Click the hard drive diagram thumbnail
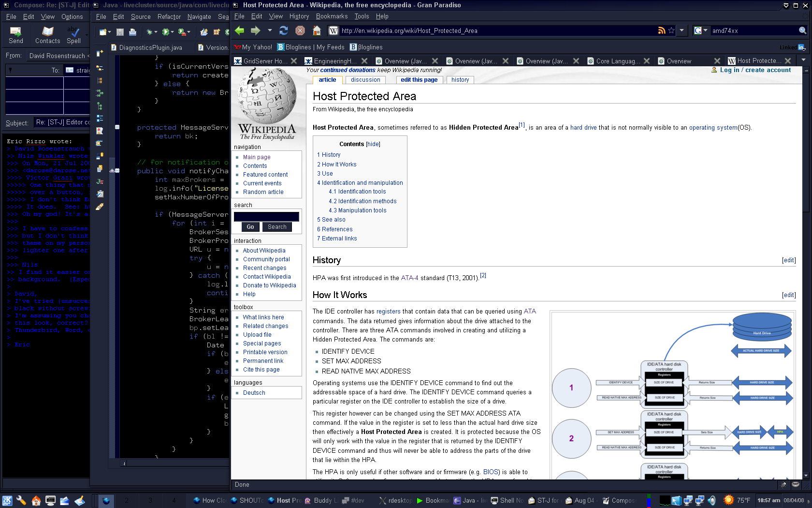812x508 pixels. pyautogui.click(x=671, y=396)
